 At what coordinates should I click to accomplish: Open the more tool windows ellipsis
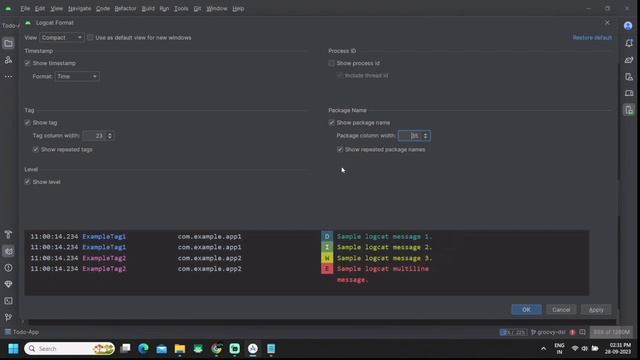click(x=8, y=77)
